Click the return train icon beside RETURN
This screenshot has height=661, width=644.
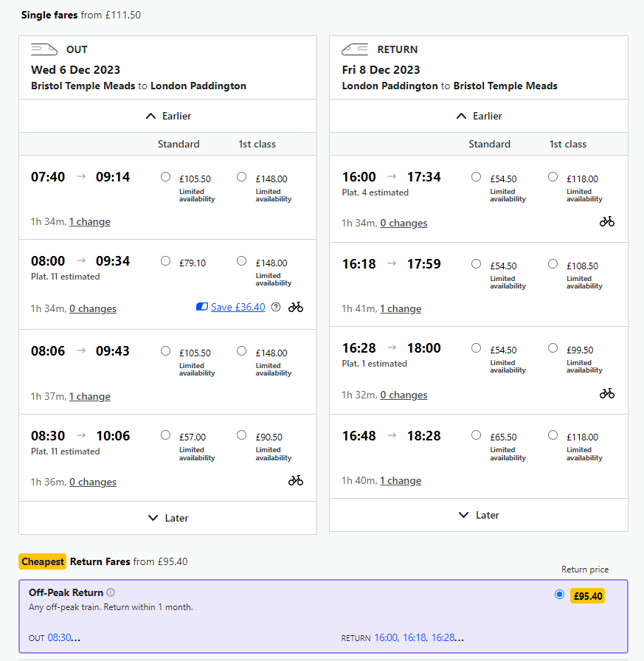(x=355, y=49)
